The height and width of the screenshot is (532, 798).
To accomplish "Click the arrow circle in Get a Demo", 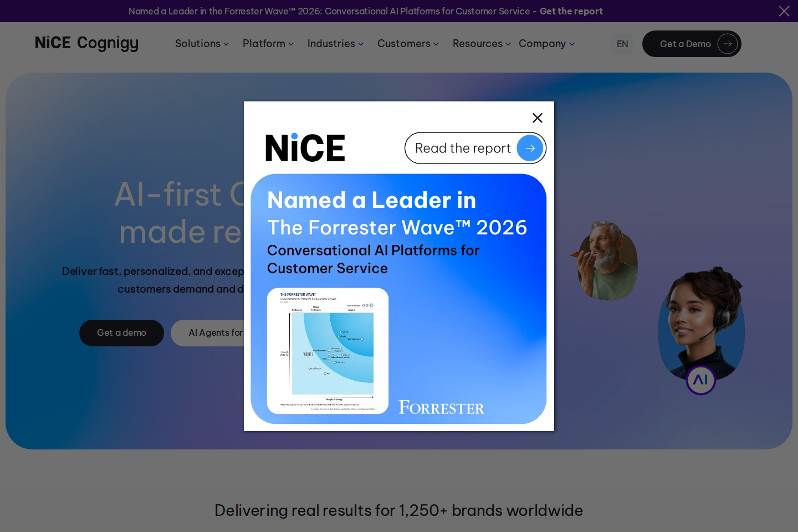I will tap(728, 44).
